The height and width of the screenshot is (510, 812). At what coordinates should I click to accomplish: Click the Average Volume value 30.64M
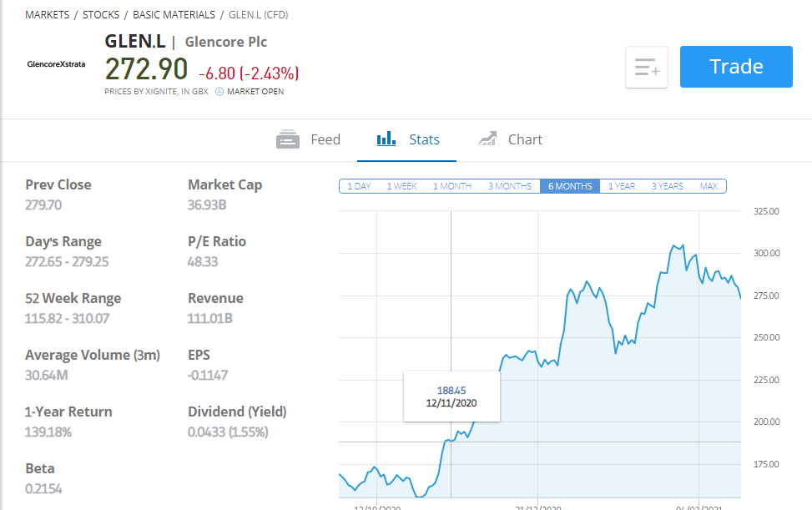[x=47, y=376]
